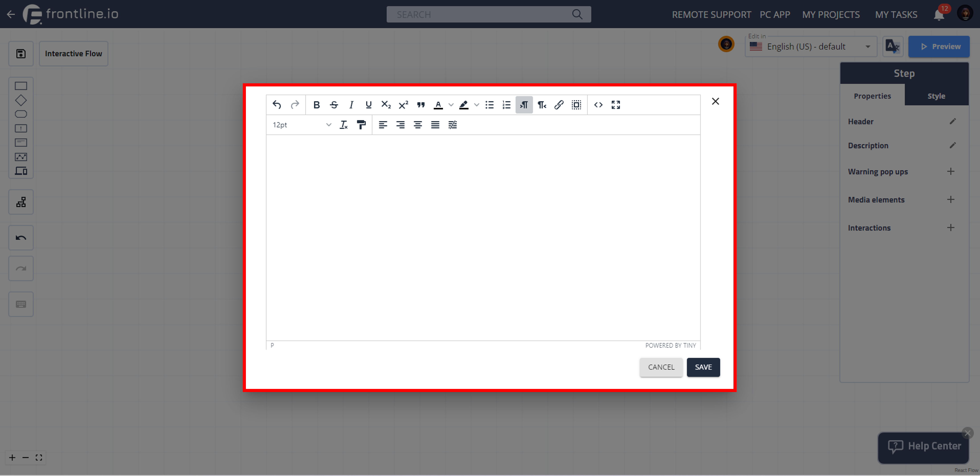This screenshot has height=476, width=980.
Task: Expand the highlight color picker arrow
Action: pyautogui.click(x=476, y=105)
